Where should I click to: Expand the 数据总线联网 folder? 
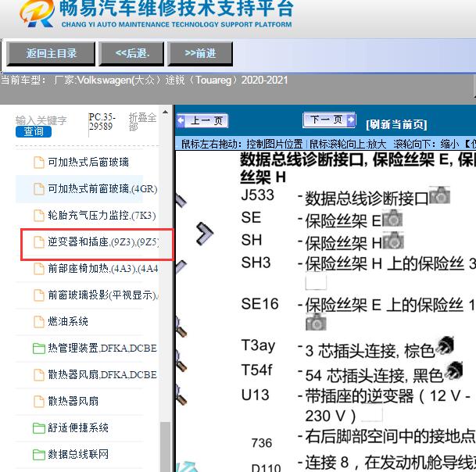(x=78, y=454)
